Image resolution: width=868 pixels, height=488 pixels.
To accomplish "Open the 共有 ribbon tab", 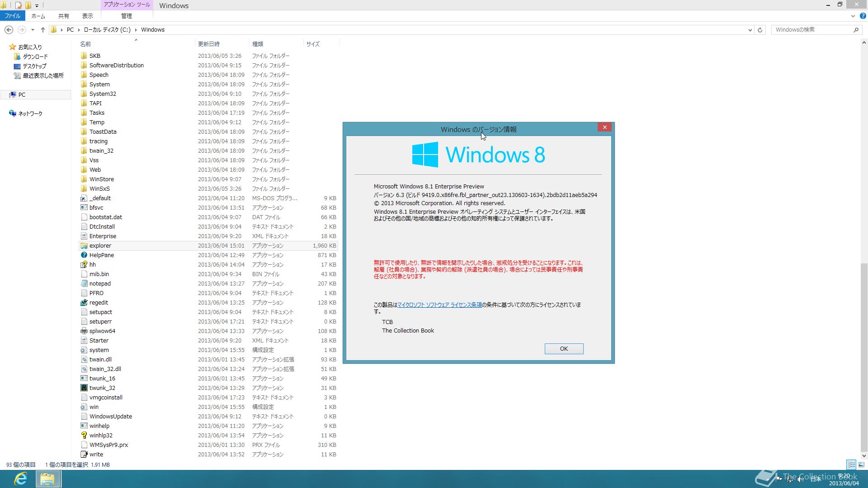I will pyautogui.click(x=64, y=16).
